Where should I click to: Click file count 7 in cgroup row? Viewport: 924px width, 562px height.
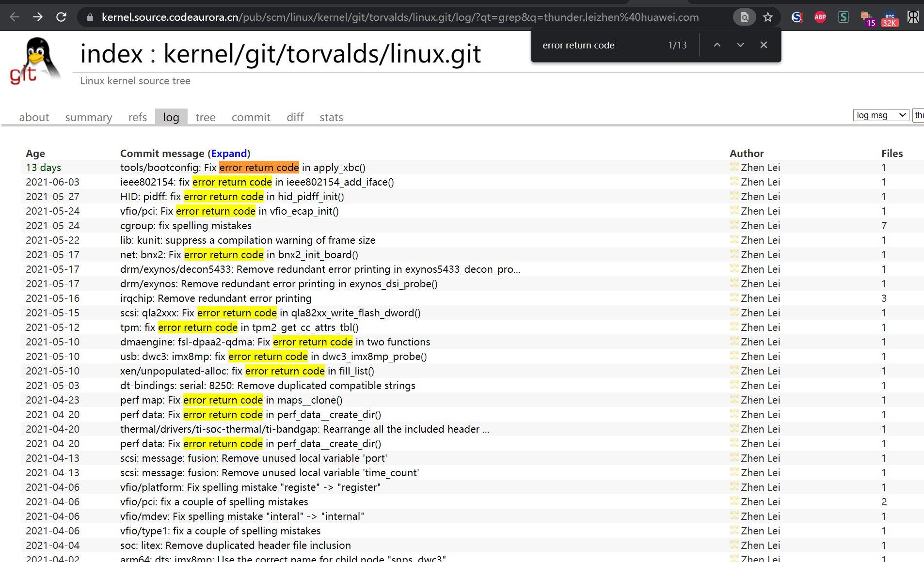coord(884,226)
